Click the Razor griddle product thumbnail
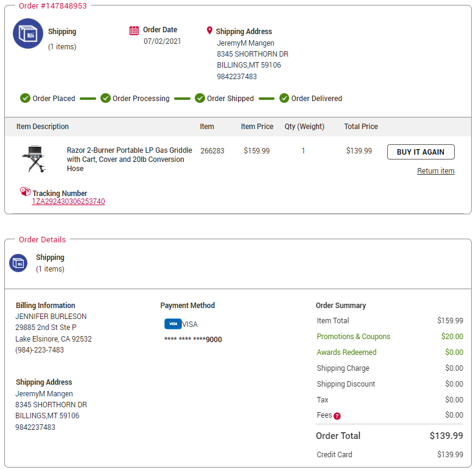The height and width of the screenshot is (470, 476). (x=34, y=159)
